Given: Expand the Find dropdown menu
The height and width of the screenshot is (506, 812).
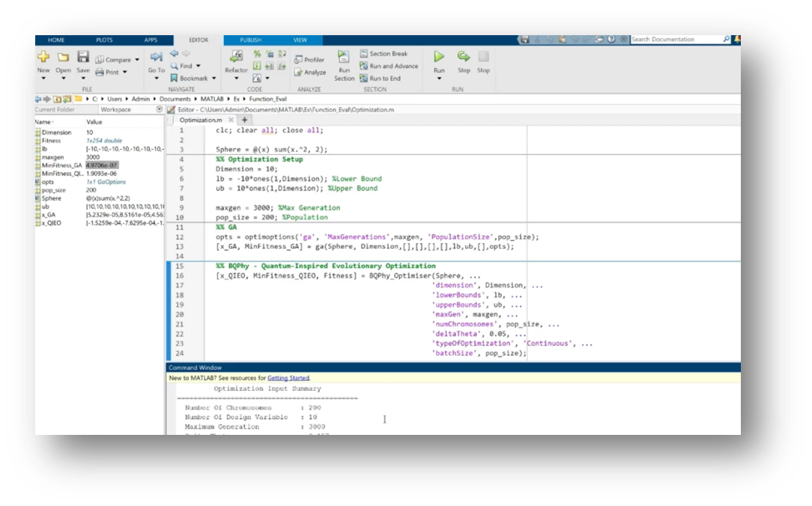Looking at the screenshot, I should (x=198, y=66).
